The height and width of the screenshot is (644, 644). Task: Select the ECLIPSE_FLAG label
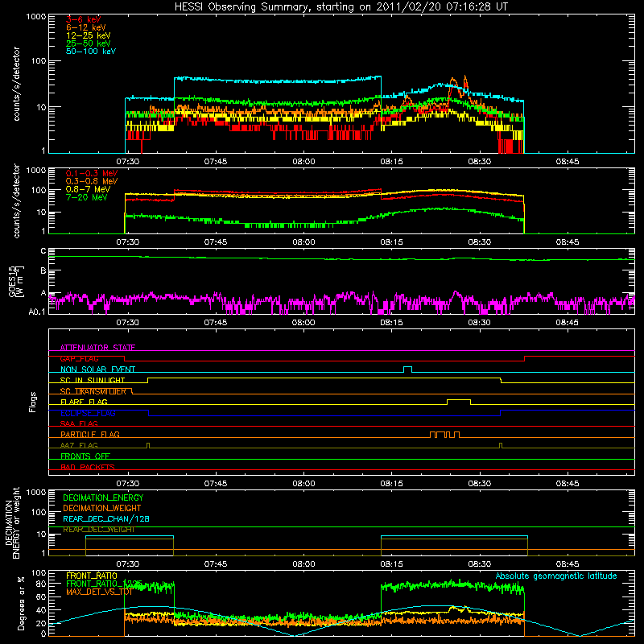[88, 413]
